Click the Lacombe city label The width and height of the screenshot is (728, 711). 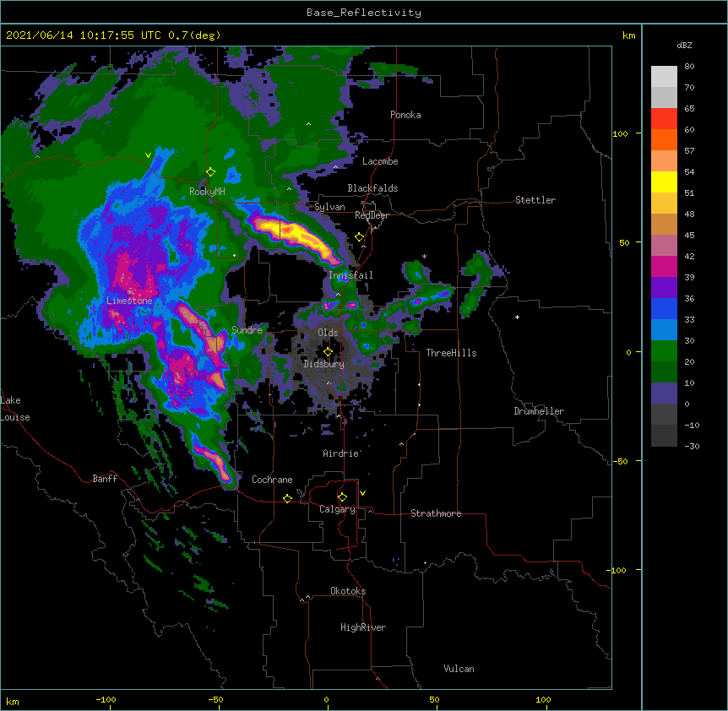coord(380,161)
